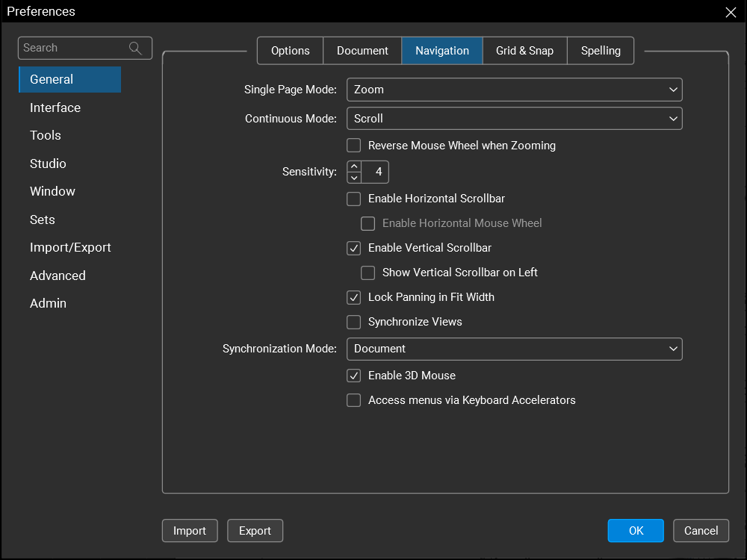Toggle the Enable Horizontal Scrollbar checkbox
Viewport: 747px width, 560px height.
(x=354, y=199)
